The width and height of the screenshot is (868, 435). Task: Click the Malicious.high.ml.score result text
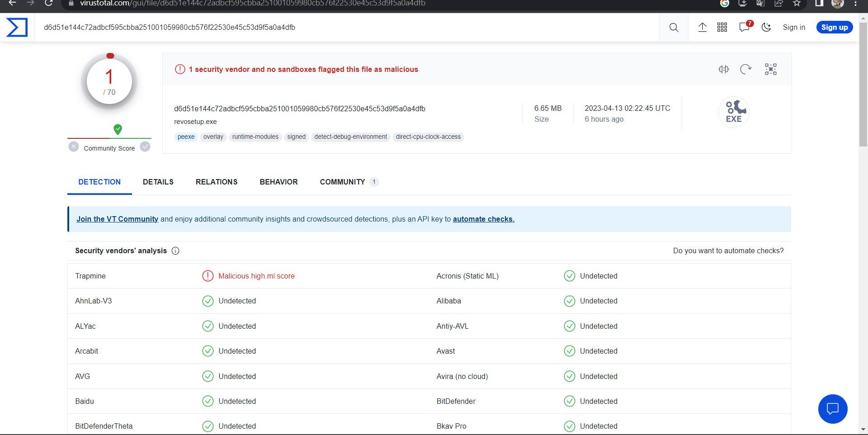point(256,276)
